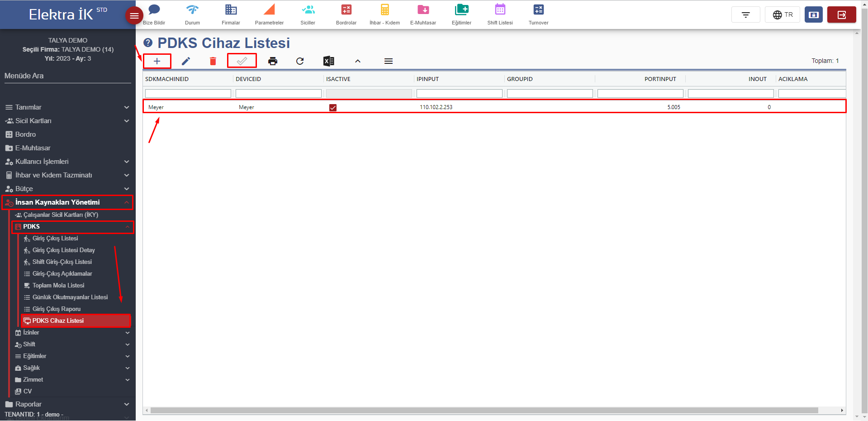868x421 pixels.
Task: Select Toplam Mola Listesi in sidebar
Action: pos(58,286)
